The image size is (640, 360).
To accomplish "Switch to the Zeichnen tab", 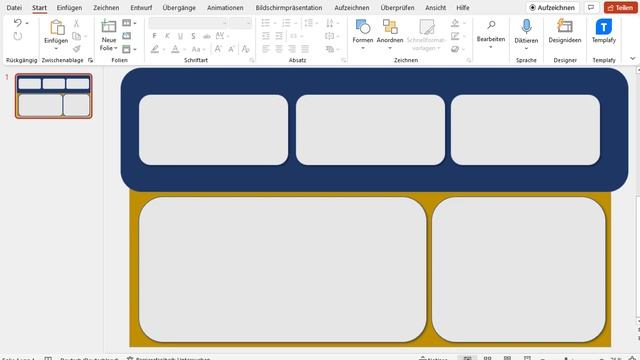I will [x=106, y=8].
